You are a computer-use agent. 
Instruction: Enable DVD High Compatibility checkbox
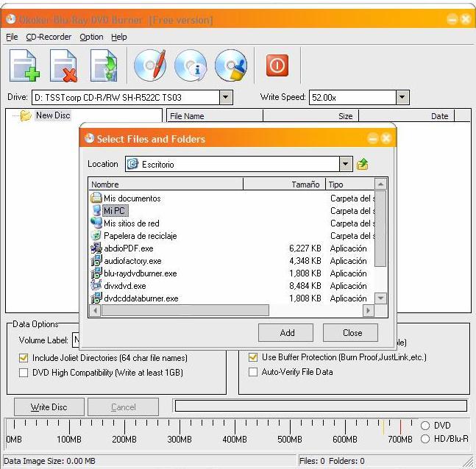(x=24, y=373)
